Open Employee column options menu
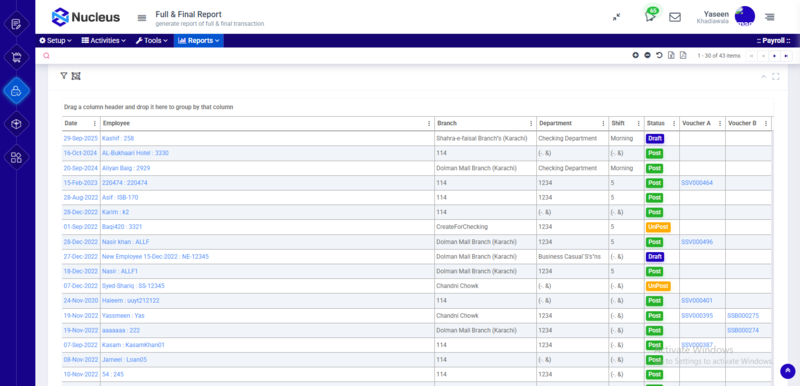Viewport: 800px width, 386px height. (429, 123)
